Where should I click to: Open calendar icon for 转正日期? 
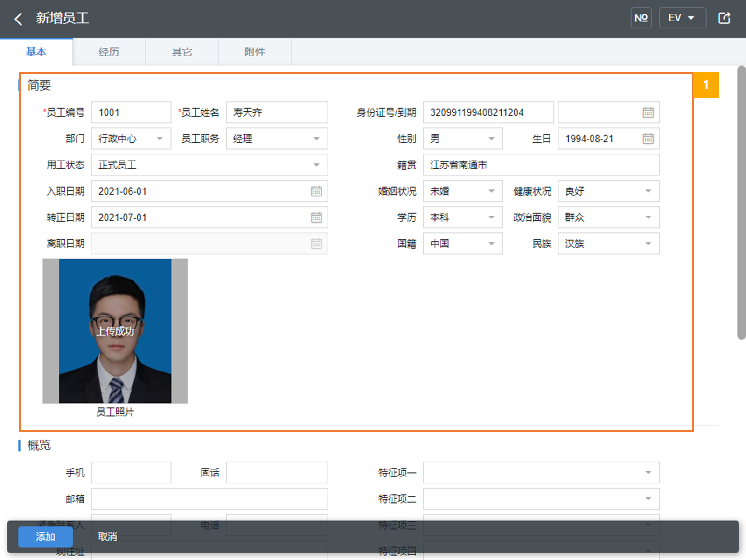coord(316,217)
